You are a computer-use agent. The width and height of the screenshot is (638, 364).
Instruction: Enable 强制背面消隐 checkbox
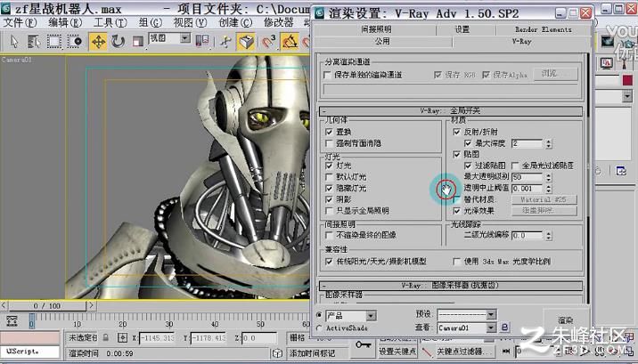pos(329,143)
